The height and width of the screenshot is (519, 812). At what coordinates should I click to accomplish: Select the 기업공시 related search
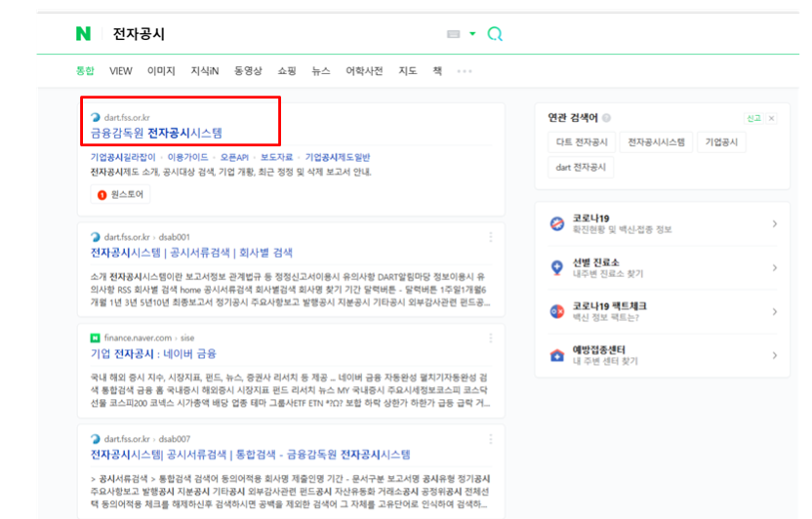[721, 142]
